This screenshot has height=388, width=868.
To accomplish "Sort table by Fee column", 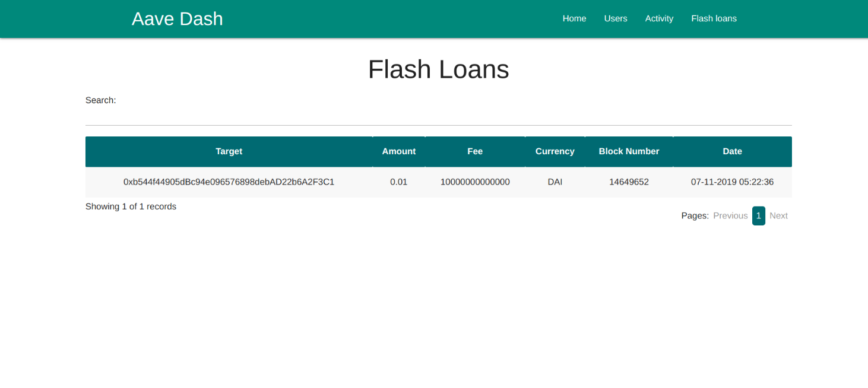I will [x=475, y=151].
